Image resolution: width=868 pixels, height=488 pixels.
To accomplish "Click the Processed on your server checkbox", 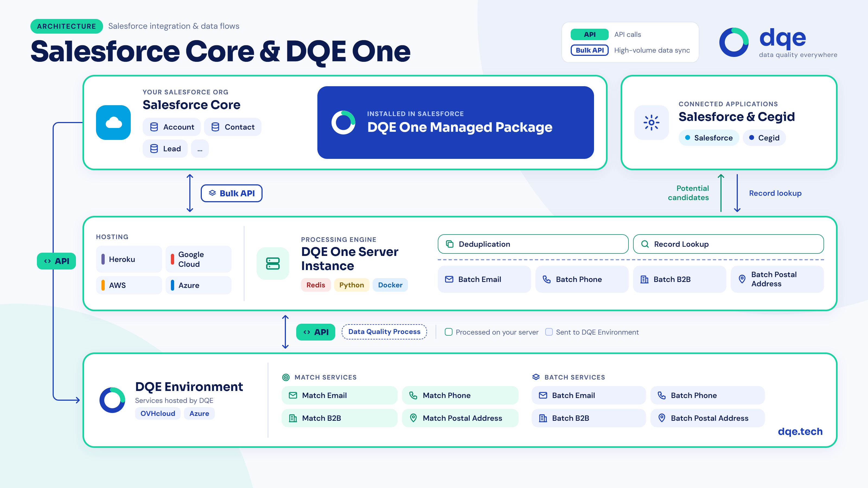I will pyautogui.click(x=448, y=332).
